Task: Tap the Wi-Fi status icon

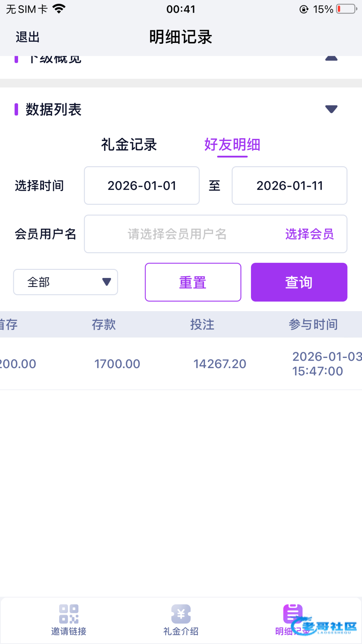Action: pyautogui.click(x=59, y=9)
